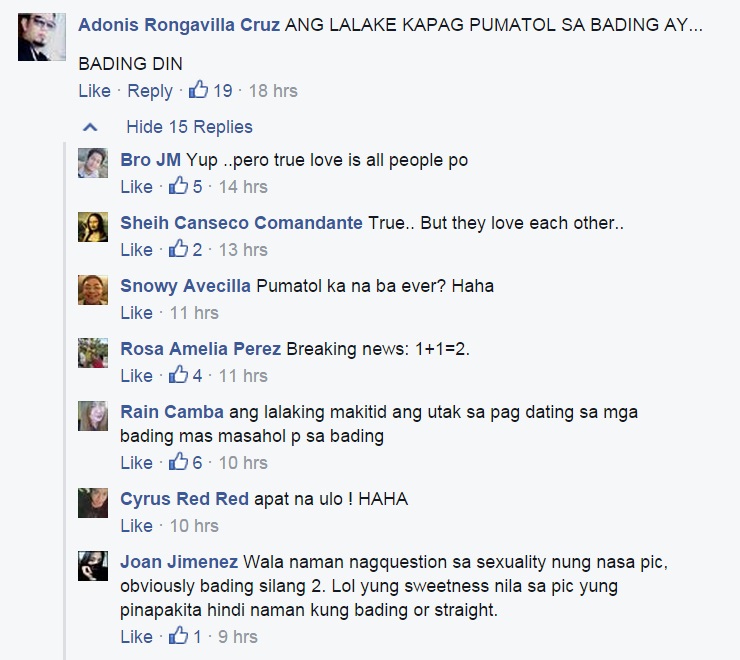Click like count icon on Bro JM's reply
The height and width of the screenshot is (660, 740).
click(x=178, y=186)
